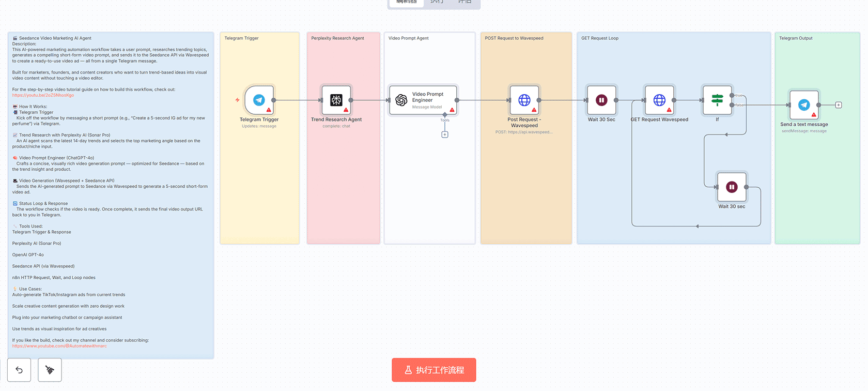Click the 执行工作流程 button
868x391 pixels.
(x=433, y=370)
